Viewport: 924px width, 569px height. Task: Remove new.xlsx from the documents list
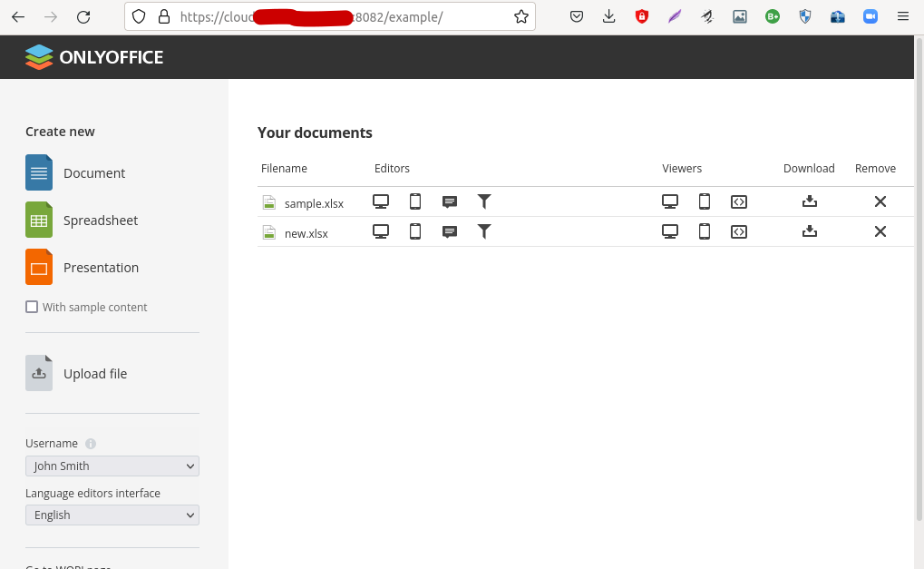pos(880,231)
